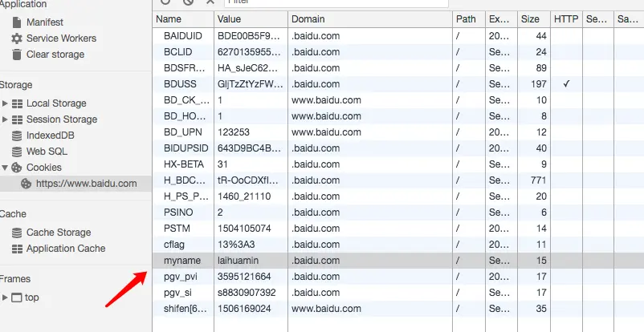Viewport: 644px width, 332px height.
Task: Expand the top frame node
Action: click(6, 298)
